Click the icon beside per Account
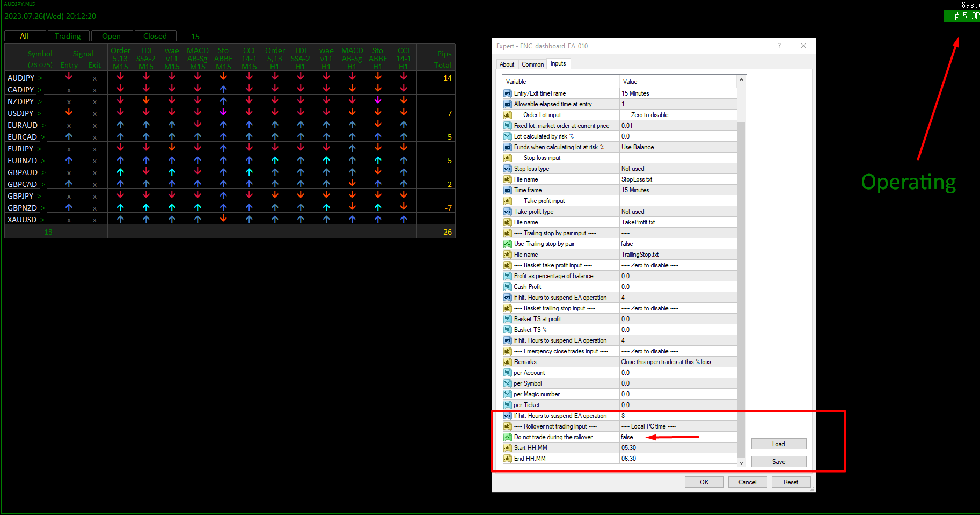This screenshot has height=515, width=980. tap(507, 373)
